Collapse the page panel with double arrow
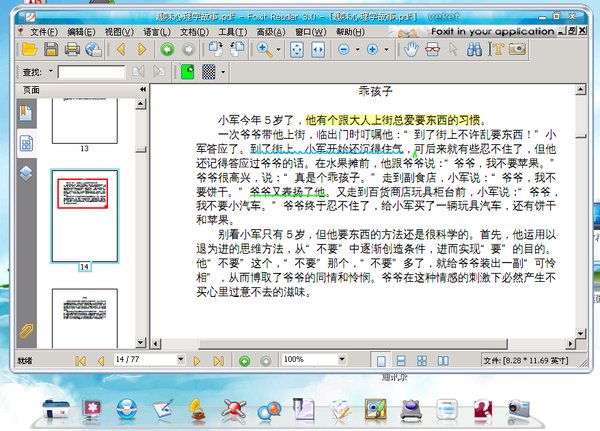 [143, 89]
